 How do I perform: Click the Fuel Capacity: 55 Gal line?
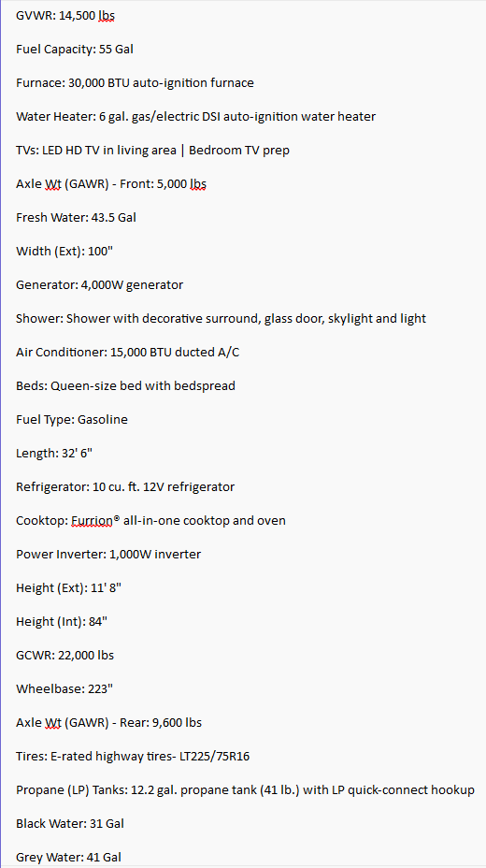[x=75, y=50]
